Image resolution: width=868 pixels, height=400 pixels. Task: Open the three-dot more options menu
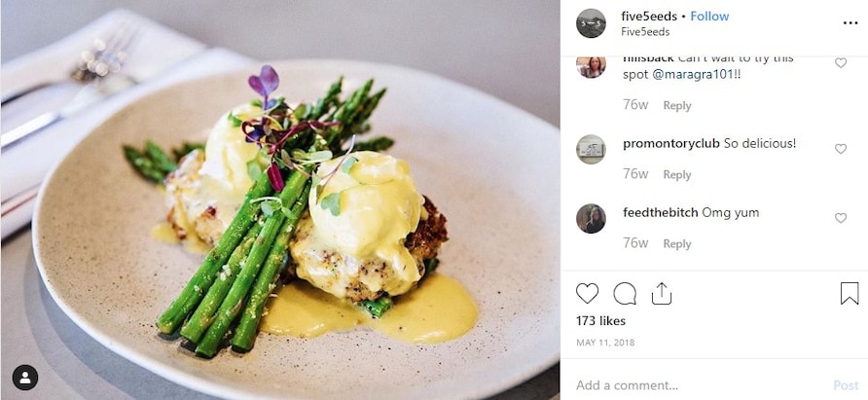[850, 22]
